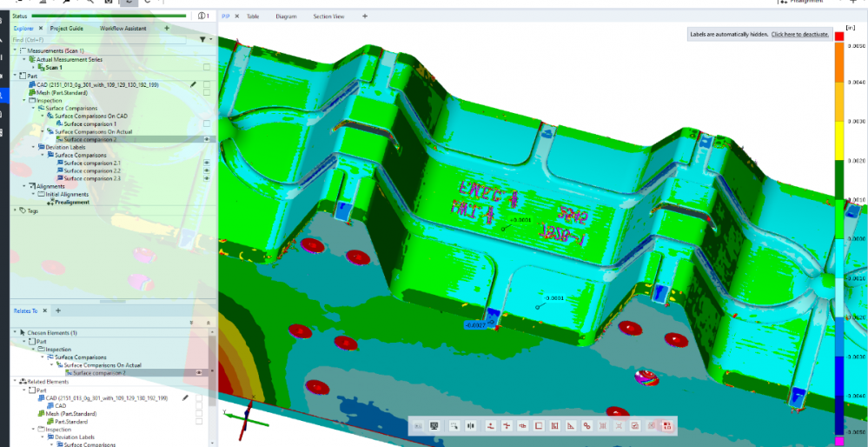Add a new view tab after Section View

point(365,16)
